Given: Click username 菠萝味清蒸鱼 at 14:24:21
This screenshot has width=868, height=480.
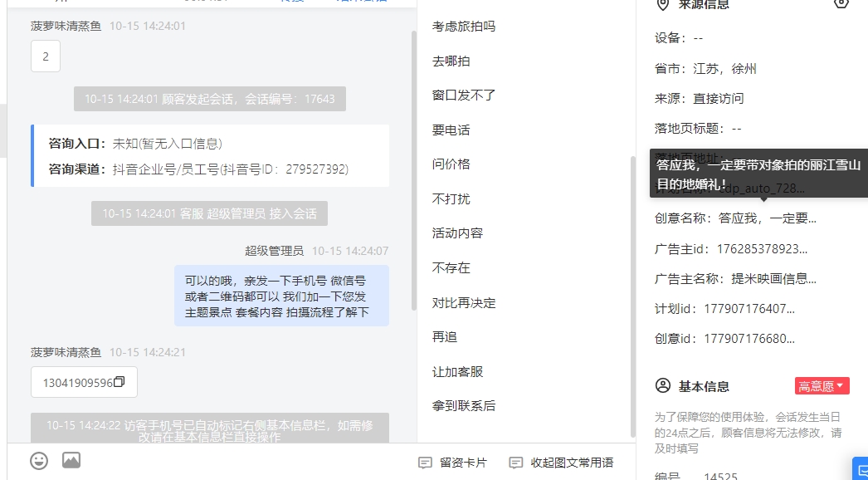Looking at the screenshot, I should tap(66, 352).
